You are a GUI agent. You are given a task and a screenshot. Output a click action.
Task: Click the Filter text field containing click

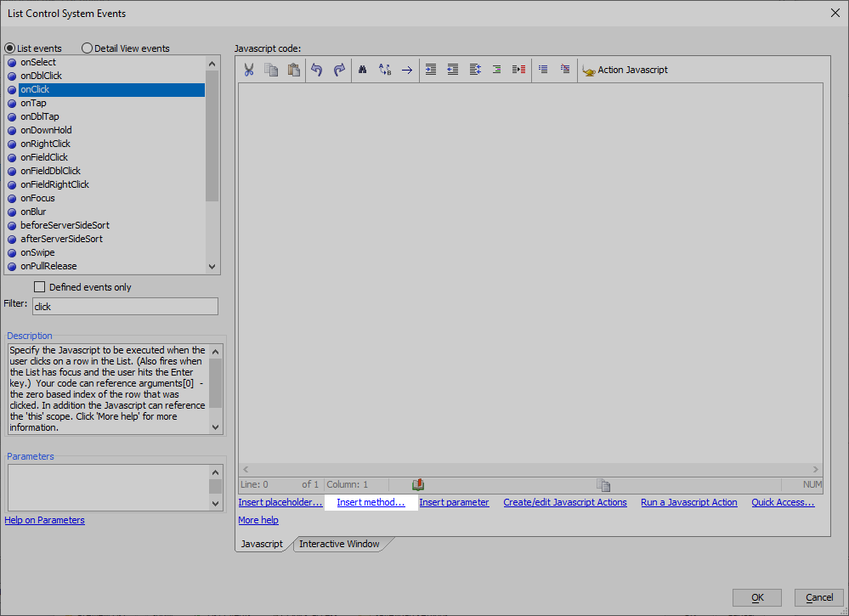125,307
